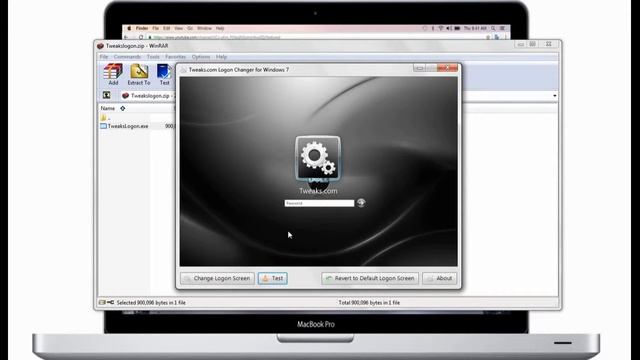Screen dimensions: 640x360
Task: Click the Change Logon Screen button
Action: click(218, 278)
